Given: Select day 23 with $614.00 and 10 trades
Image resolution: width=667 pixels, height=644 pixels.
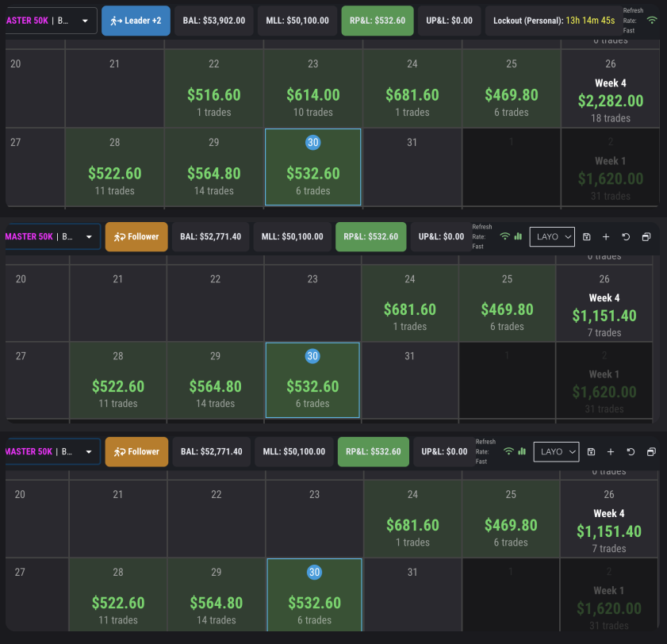Looking at the screenshot, I should [313, 89].
